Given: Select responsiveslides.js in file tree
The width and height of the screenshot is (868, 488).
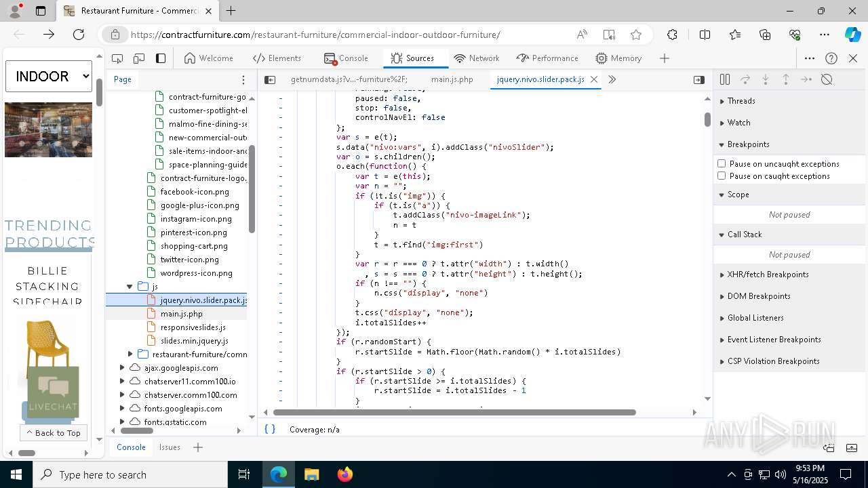Looking at the screenshot, I should coord(193,327).
